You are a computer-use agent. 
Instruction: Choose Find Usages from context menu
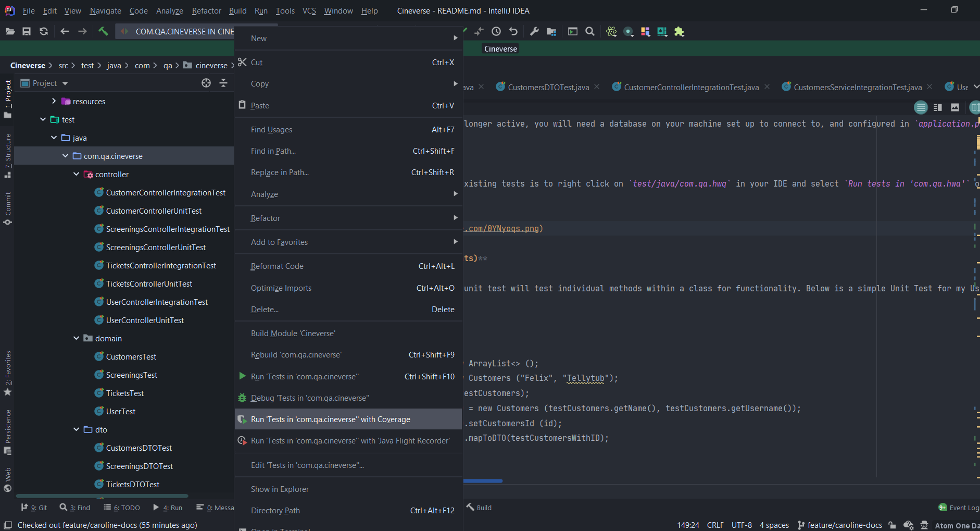coord(348,129)
